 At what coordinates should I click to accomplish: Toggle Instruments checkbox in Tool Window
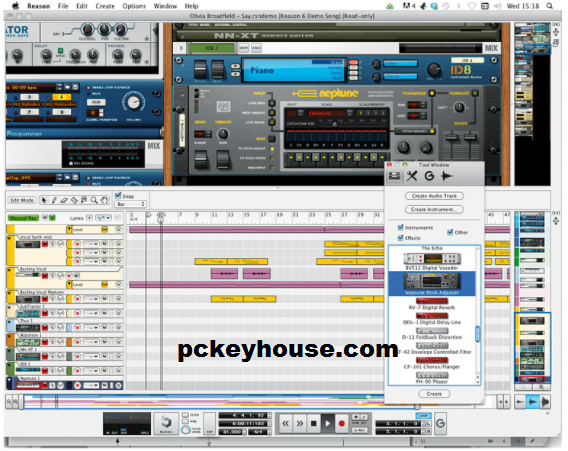pos(400,227)
